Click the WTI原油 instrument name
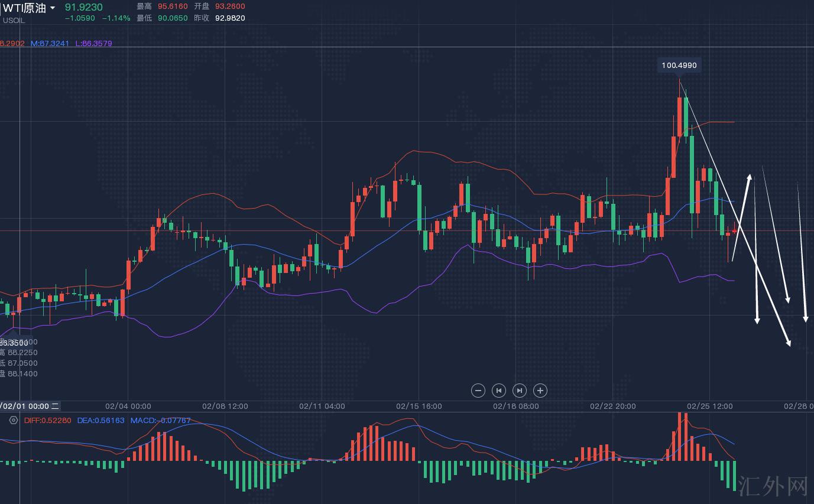 point(25,8)
